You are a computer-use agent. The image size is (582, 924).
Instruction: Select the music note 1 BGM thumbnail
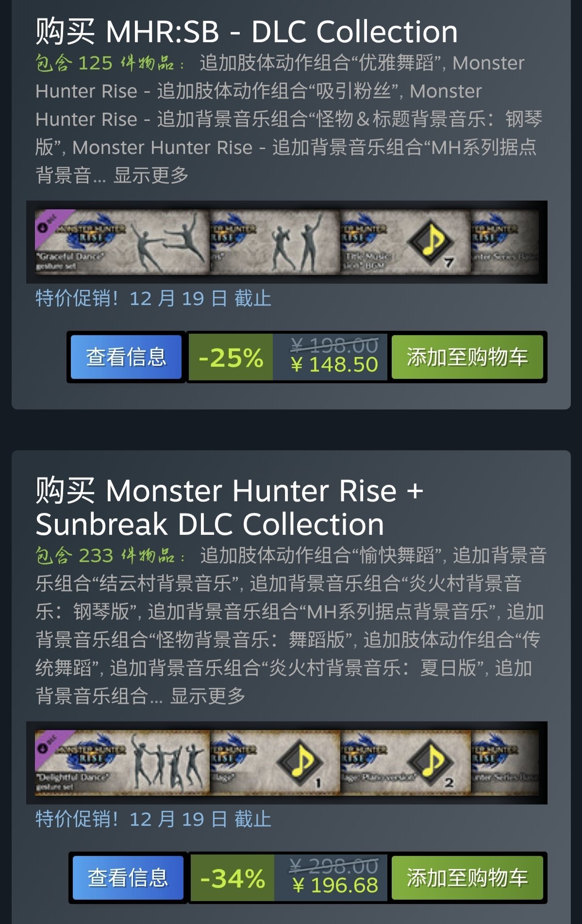pos(275,763)
